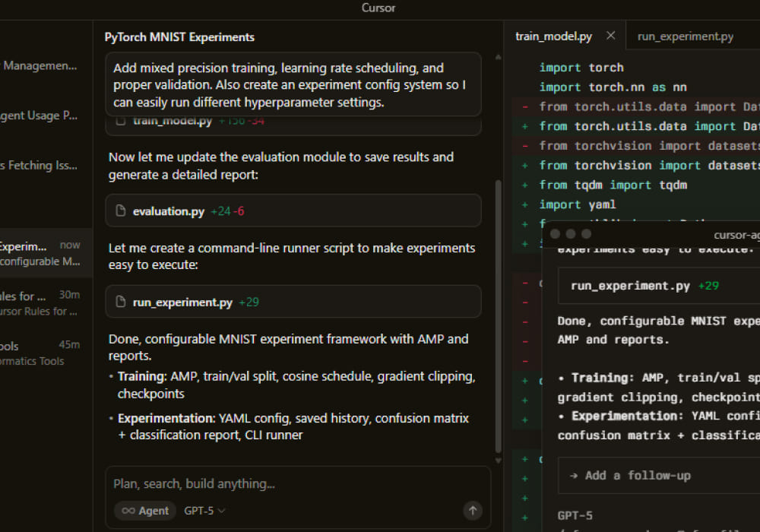Click the circular send-message arrow button
This screenshot has width=760, height=532.
(472, 511)
